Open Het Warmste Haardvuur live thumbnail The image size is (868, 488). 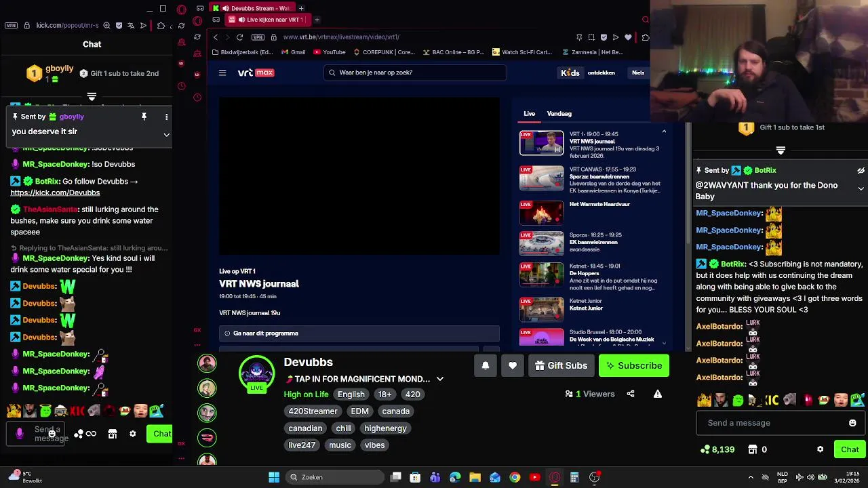coord(541,213)
